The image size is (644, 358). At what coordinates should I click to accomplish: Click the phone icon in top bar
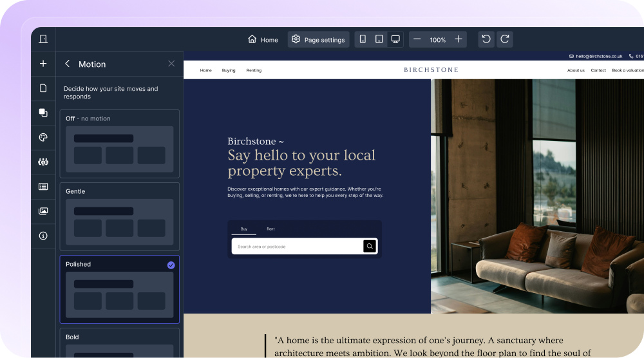click(631, 56)
